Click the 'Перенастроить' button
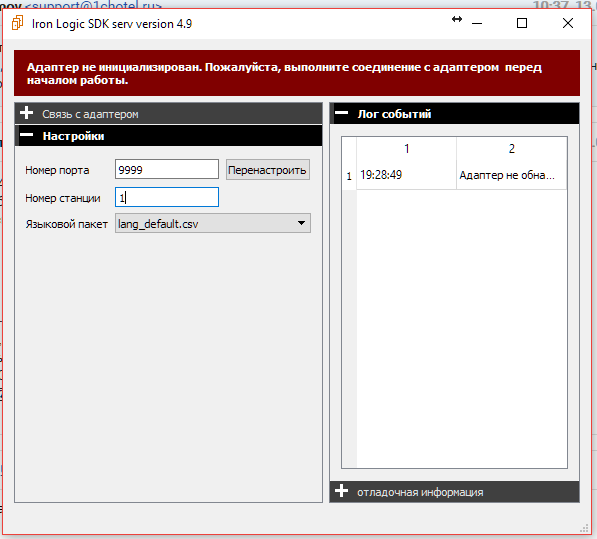This screenshot has height=539, width=597. click(267, 170)
